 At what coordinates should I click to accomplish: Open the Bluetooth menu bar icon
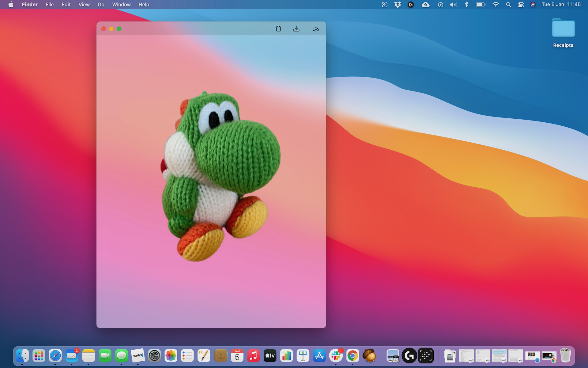coord(466,5)
